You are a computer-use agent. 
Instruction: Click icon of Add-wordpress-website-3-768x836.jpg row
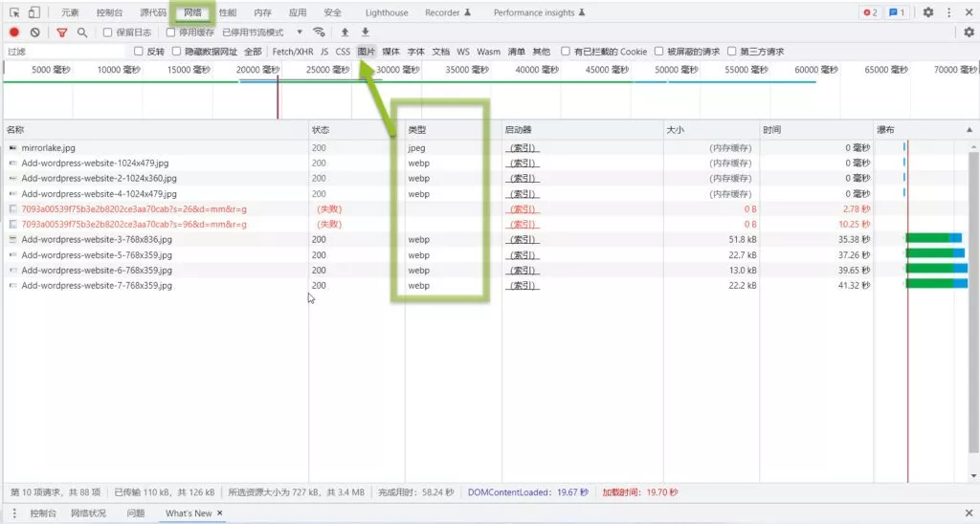(x=12, y=239)
